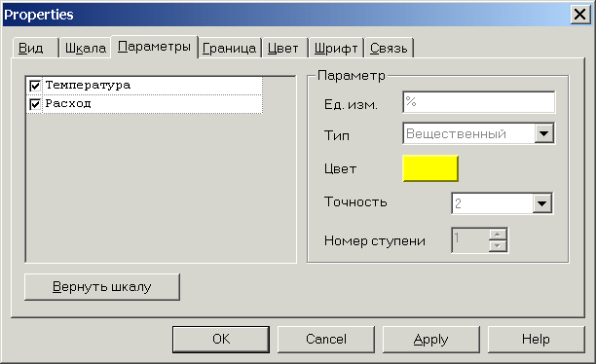Go to the Цвет tab
Image resolution: width=596 pixels, height=364 pixels.
point(283,48)
